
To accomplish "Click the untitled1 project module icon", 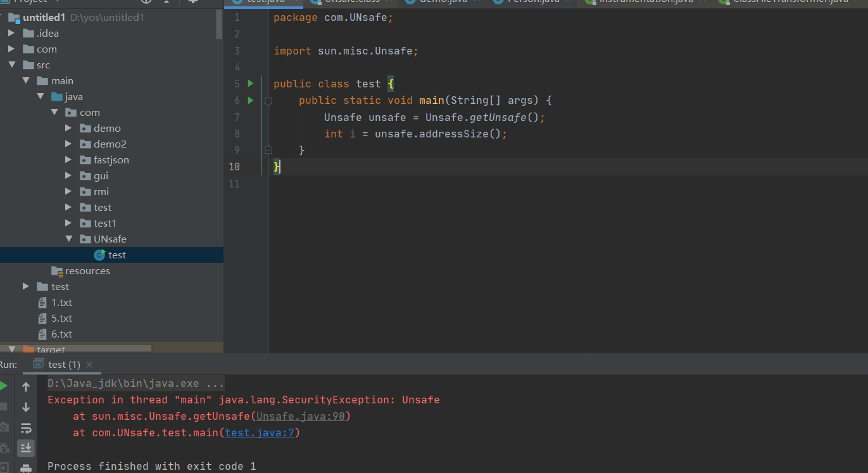I will (14, 18).
